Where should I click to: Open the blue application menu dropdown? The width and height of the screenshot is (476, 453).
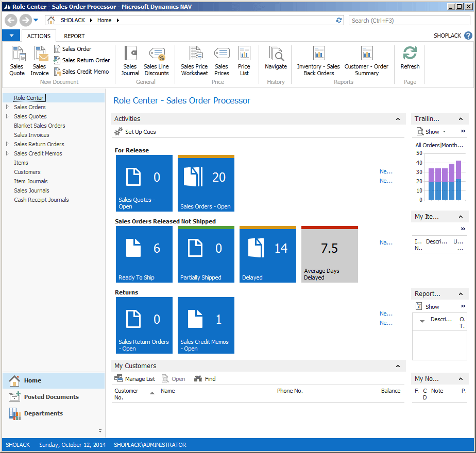pos(11,36)
